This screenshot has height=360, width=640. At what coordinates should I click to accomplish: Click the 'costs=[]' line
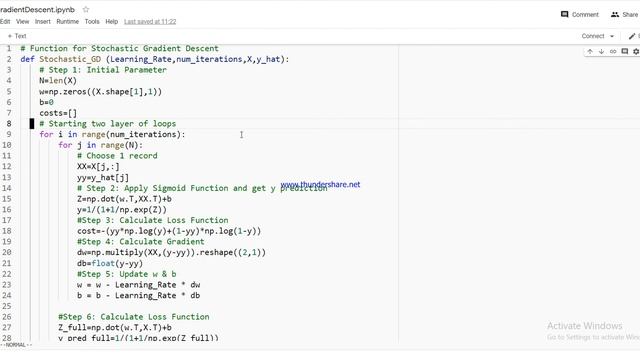[x=58, y=113]
